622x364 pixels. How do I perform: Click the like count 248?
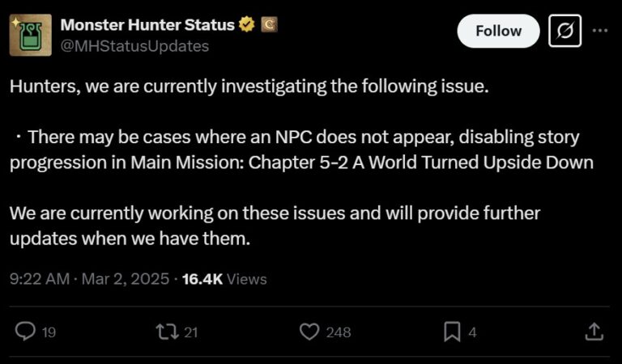(338, 332)
